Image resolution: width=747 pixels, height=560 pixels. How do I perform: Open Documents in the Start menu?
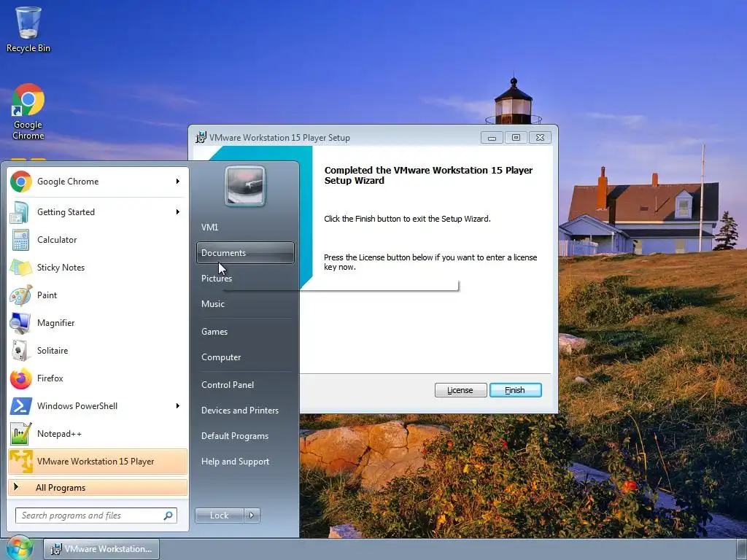(245, 253)
